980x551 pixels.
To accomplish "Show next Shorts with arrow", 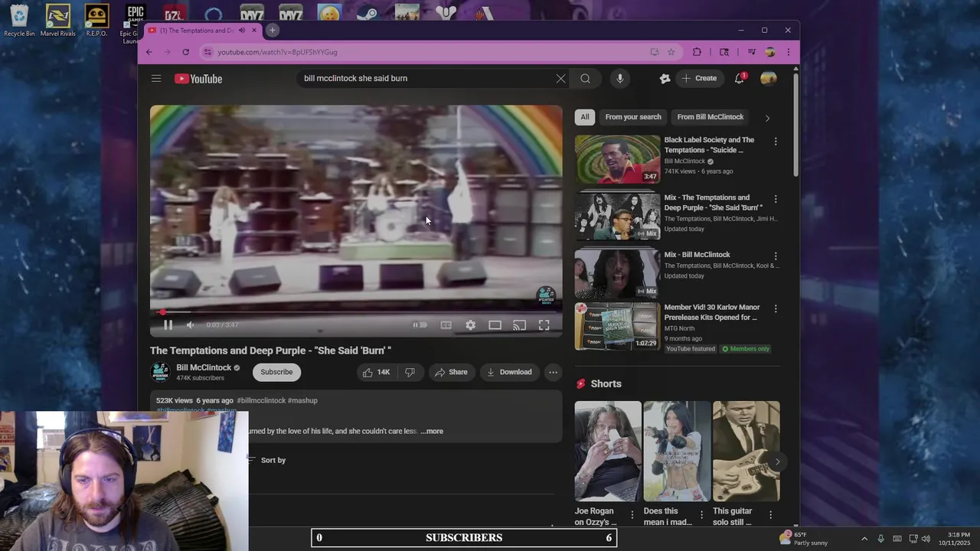I will click(777, 461).
